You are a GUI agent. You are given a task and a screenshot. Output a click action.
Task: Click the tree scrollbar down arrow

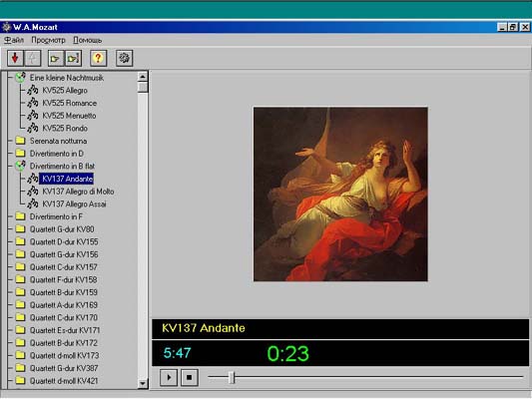click(x=143, y=383)
